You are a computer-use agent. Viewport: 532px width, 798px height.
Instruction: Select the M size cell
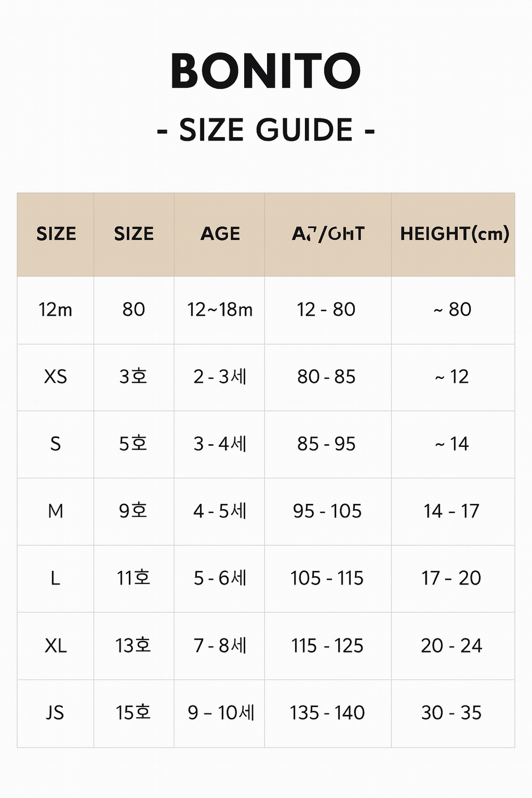[55, 511]
